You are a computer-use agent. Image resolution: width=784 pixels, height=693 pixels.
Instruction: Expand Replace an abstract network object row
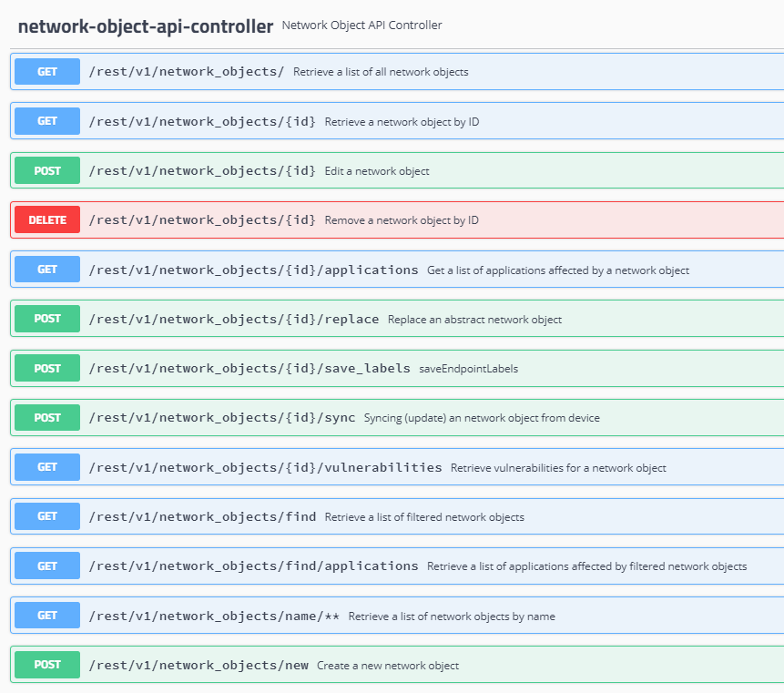[473, 320]
